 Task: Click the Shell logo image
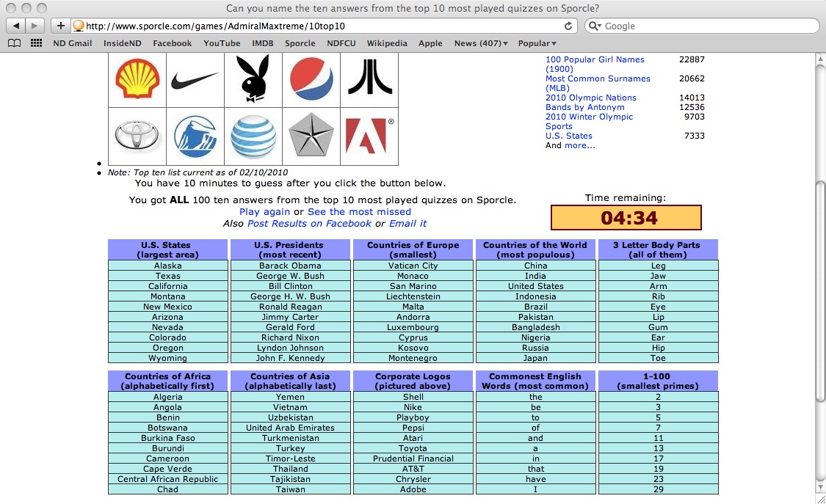coord(137,80)
